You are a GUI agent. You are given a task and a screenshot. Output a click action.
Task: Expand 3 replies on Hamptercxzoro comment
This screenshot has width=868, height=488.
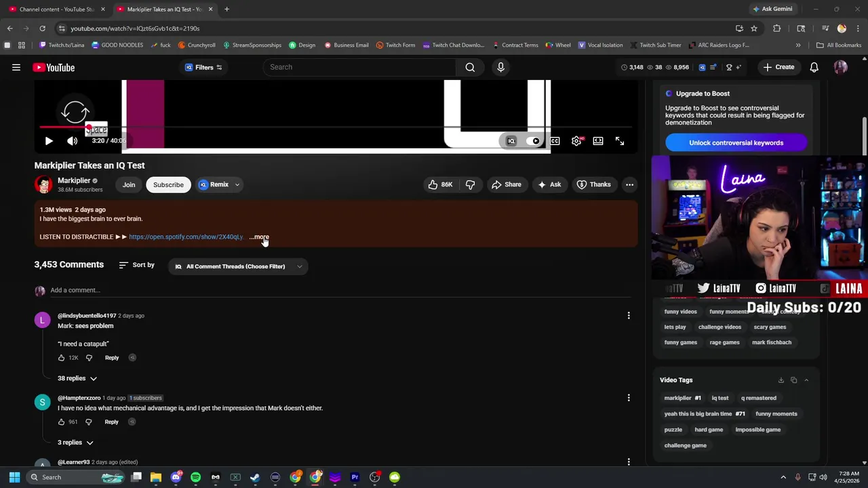coord(75,443)
